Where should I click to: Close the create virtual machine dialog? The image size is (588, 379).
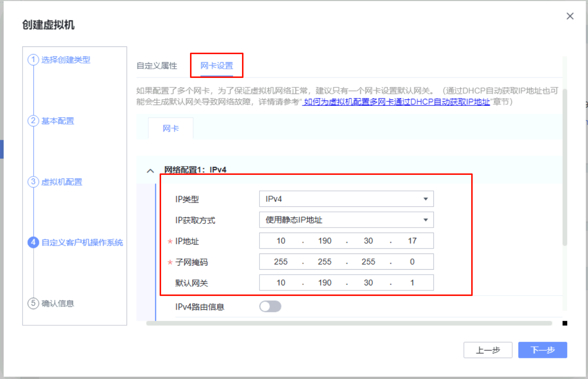click(x=570, y=16)
